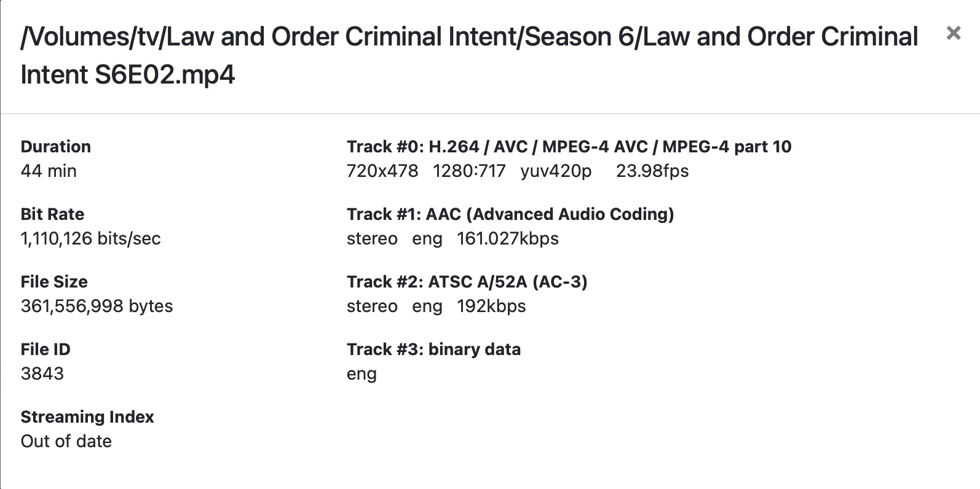The height and width of the screenshot is (489, 980).
Task: Select the 192kbps bitrate value
Action: [491, 306]
